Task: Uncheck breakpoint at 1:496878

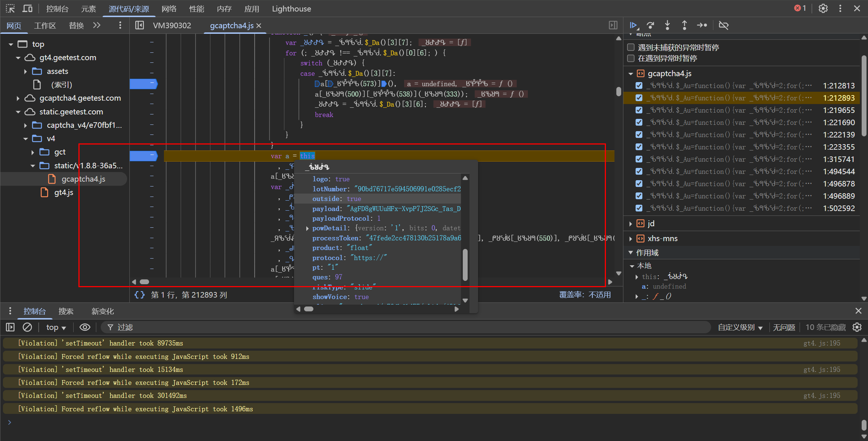Action: tap(639, 184)
